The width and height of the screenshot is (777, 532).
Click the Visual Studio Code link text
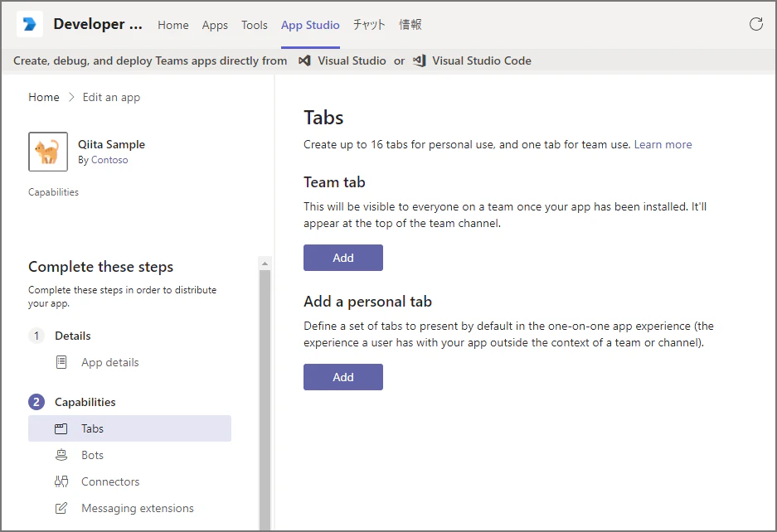point(482,60)
